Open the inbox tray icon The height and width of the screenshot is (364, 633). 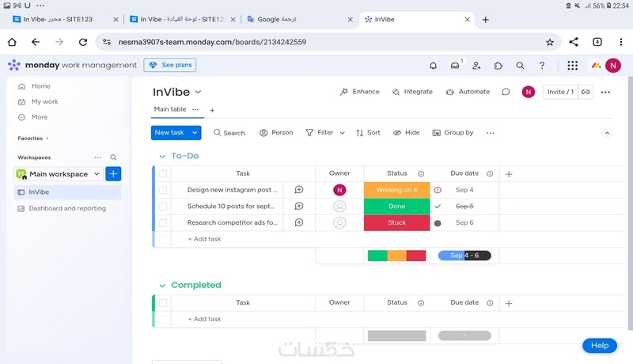[455, 66]
